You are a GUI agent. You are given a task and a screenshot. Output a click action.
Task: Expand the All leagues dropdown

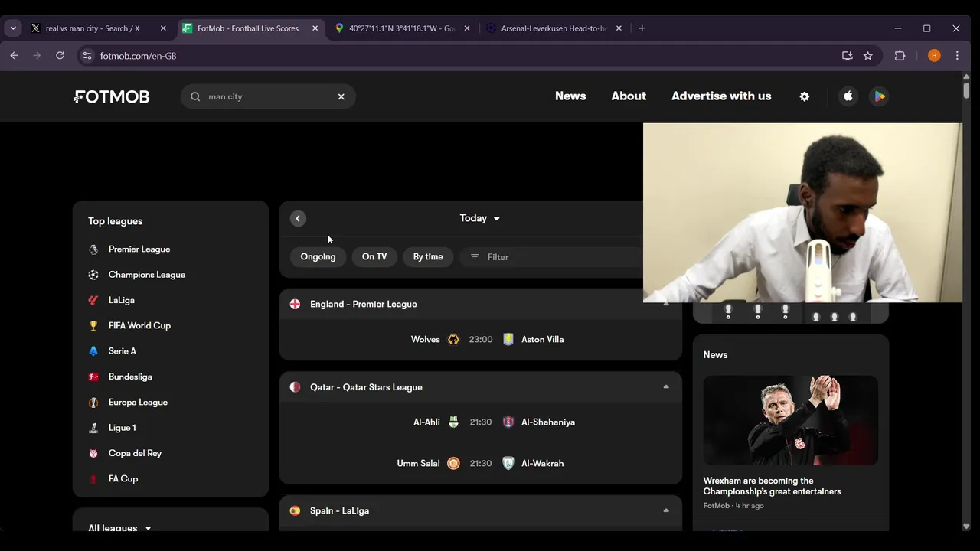119,527
